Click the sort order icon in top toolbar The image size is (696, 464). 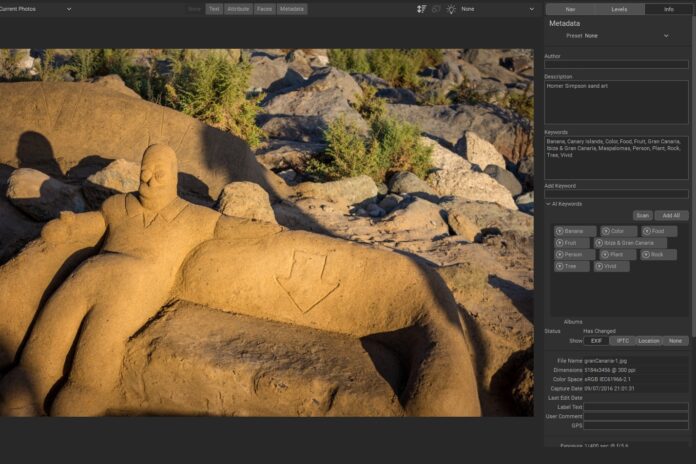pos(421,9)
